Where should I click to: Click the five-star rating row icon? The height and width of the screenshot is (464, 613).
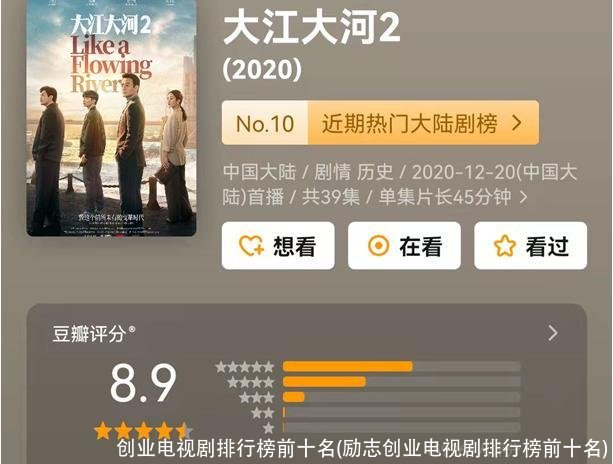point(245,367)
